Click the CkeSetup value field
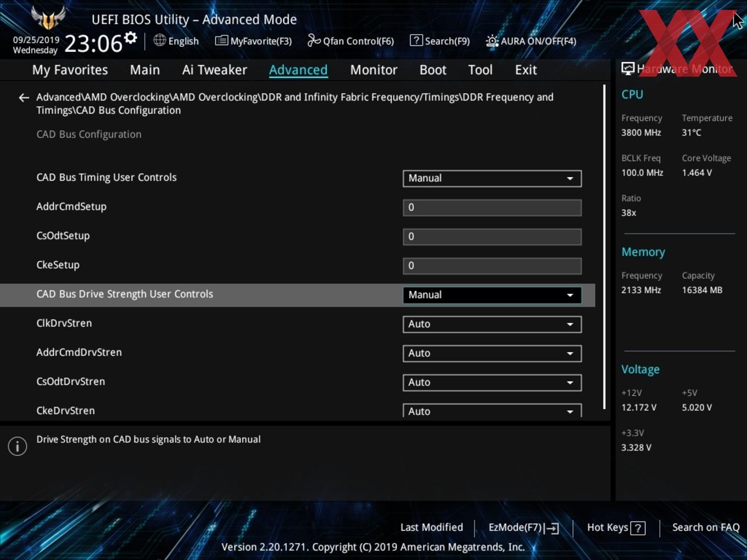Image resolution: width=747 pixels, height=560 pixels. point(492,266)
